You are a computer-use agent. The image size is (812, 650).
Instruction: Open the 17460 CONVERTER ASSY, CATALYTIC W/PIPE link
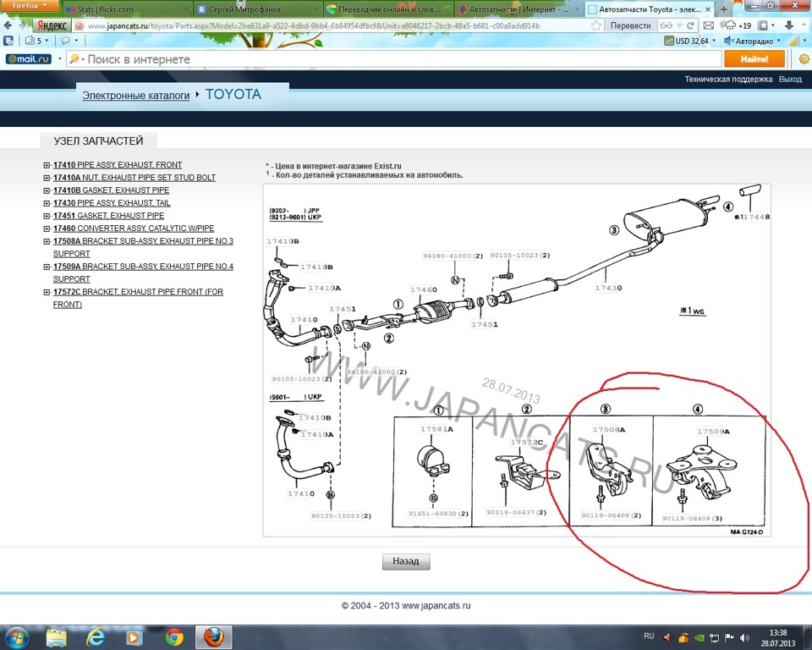click(134, 229)
